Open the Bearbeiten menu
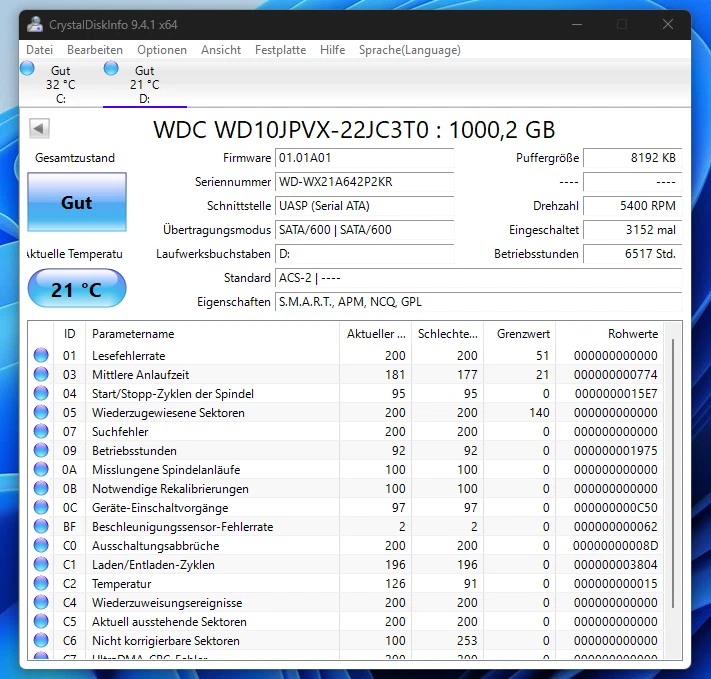The width and height of the screenshot is (711, 679). (x=95, y=50)
